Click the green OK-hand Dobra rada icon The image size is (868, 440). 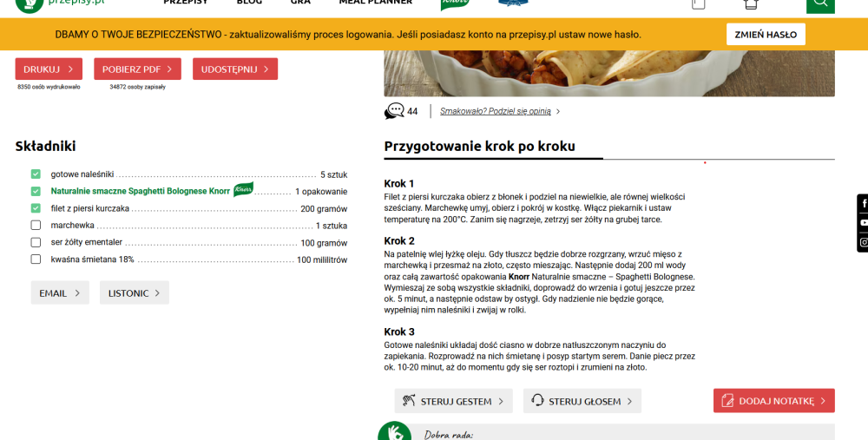click(x=394, y=431)
